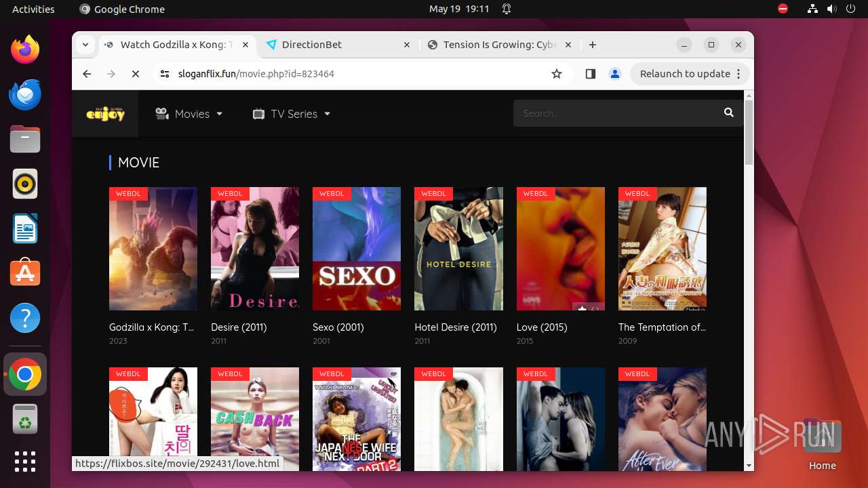Click the red do-not-disturb tray icon

(783, 9)
